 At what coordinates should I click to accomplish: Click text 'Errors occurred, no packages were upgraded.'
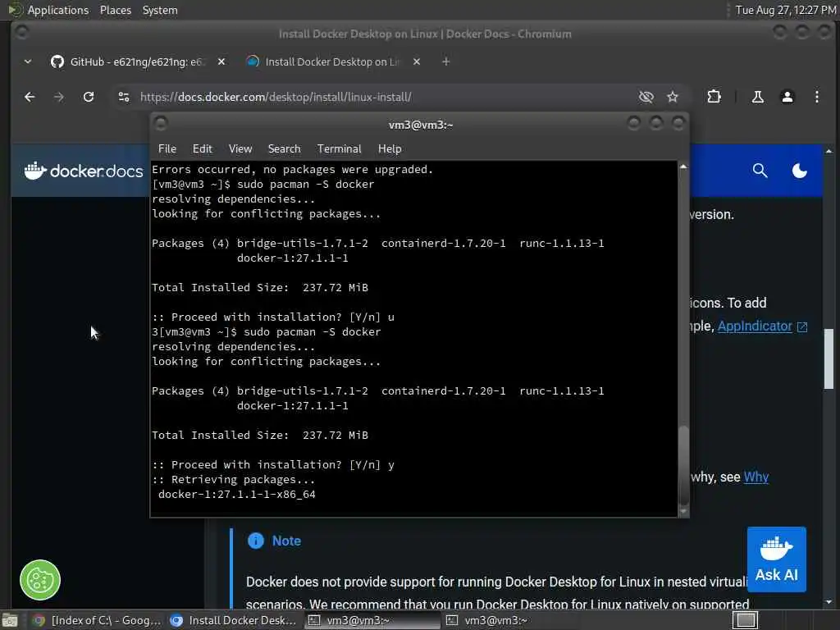point(293,169)
